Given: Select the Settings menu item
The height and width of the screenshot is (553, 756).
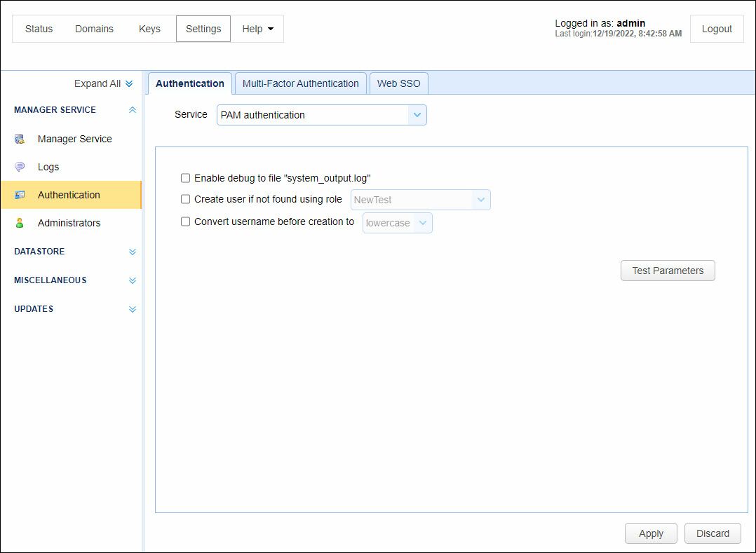Looking at the screenshot, I should (203, 29).
